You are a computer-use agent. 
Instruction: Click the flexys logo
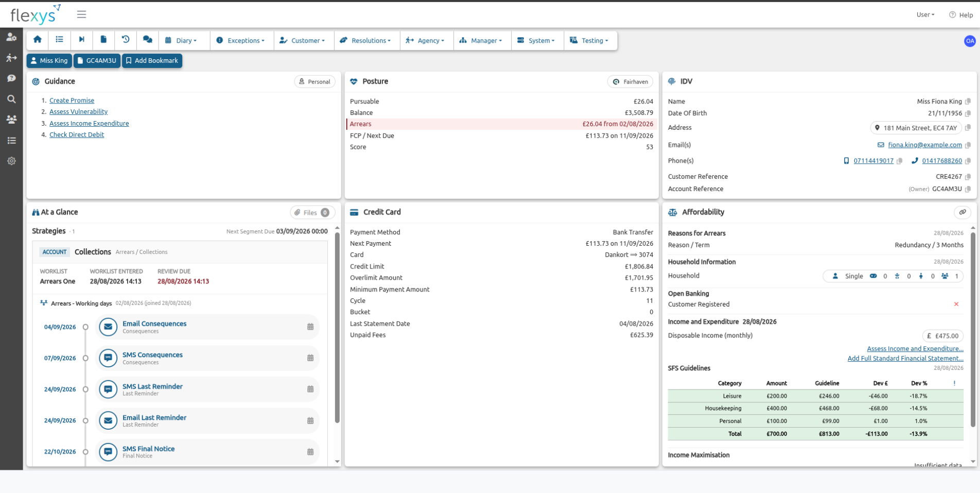tap(35, 14)
